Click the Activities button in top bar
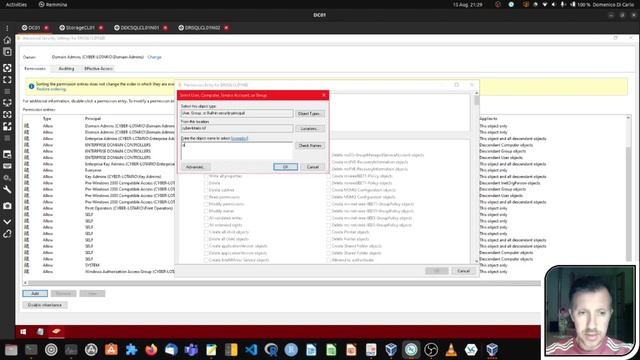Viewport: 640px width, 360px height. (16, 4)
